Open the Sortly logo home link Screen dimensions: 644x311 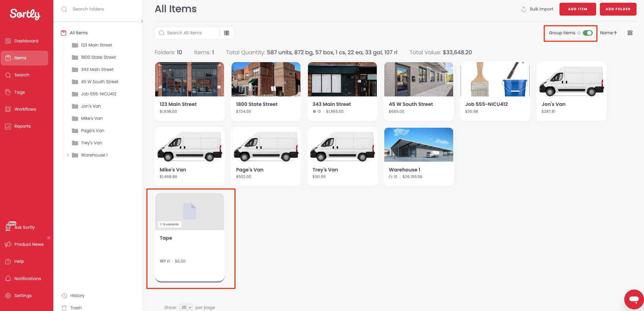click(x=25, y=14)
